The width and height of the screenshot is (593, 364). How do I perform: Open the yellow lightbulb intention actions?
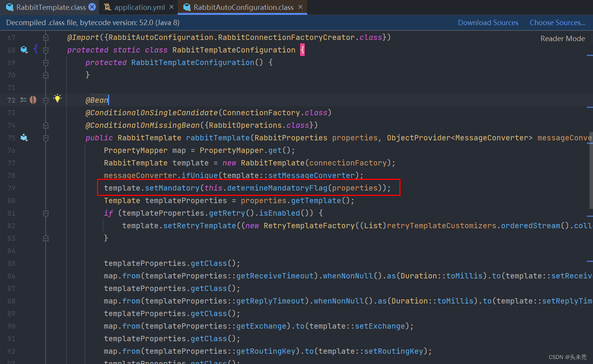57,99
